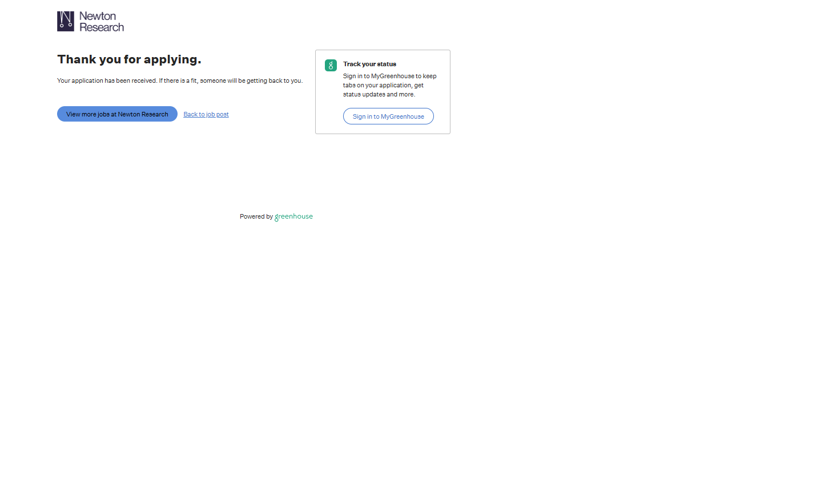Click the green Greenhouse icon in the status card
The height and width of the screenshot is (504, 829).
(x=331, y=66)
